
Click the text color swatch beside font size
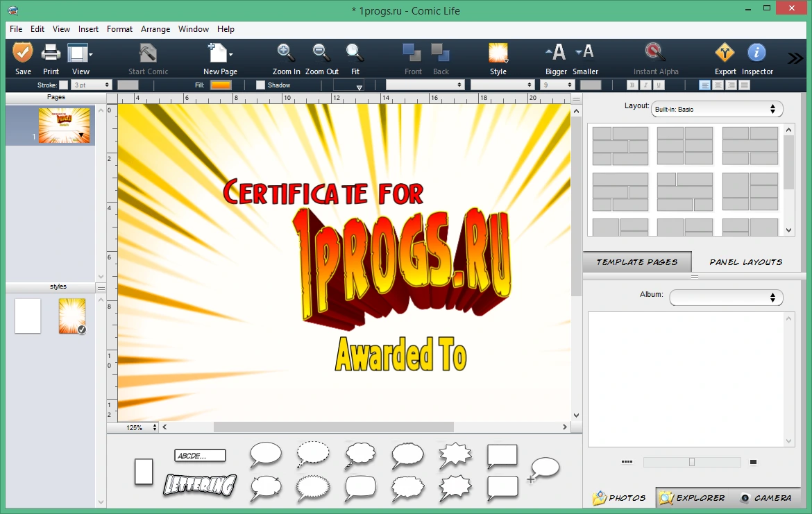click(591, 85)
